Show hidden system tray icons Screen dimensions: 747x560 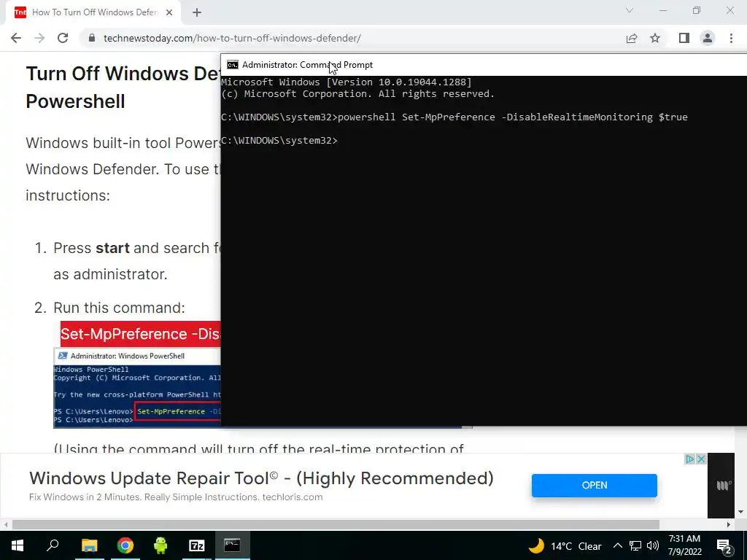617,545
